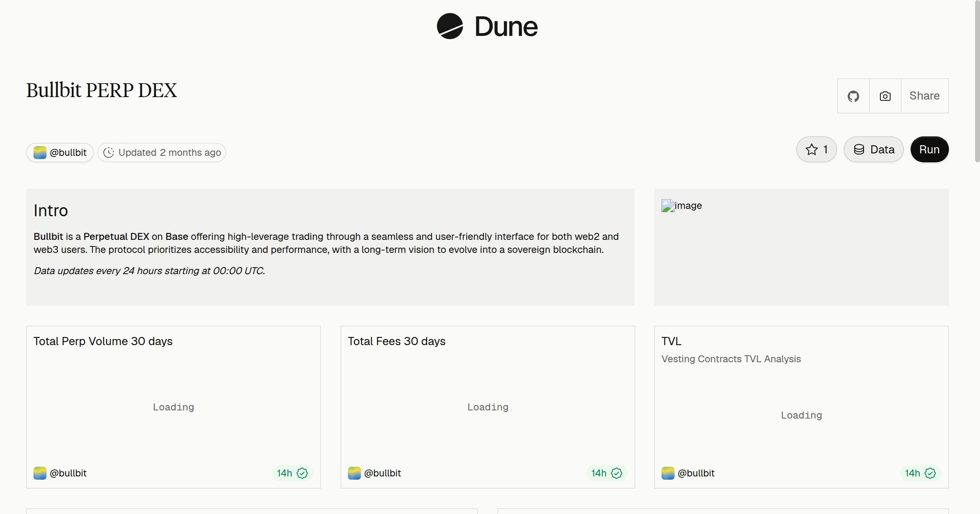Click the broken image placeholder
Screen dimensions: 980x514
click(682, 206)
